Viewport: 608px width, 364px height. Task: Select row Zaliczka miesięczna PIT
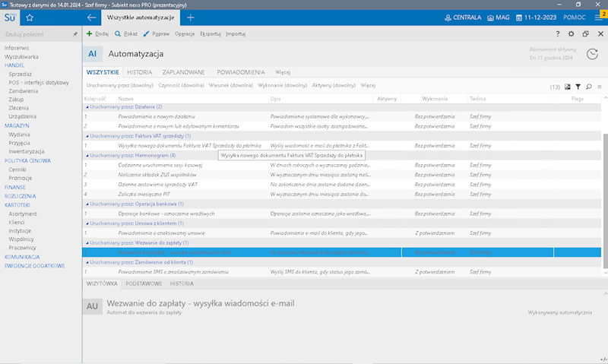point(341,195)
